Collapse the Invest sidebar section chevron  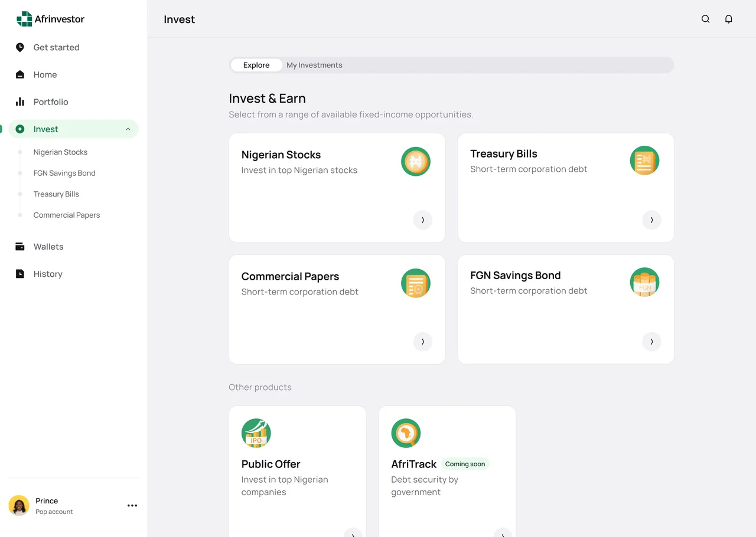(x=128, y=129)
